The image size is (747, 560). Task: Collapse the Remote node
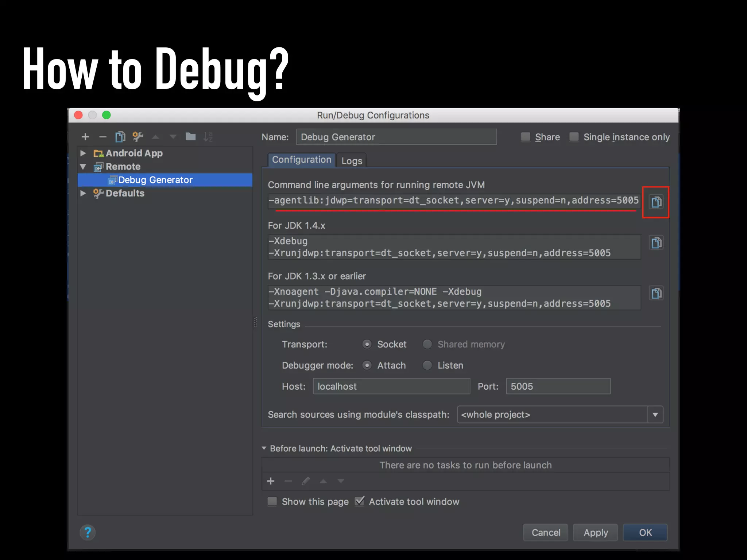(83, 167)
